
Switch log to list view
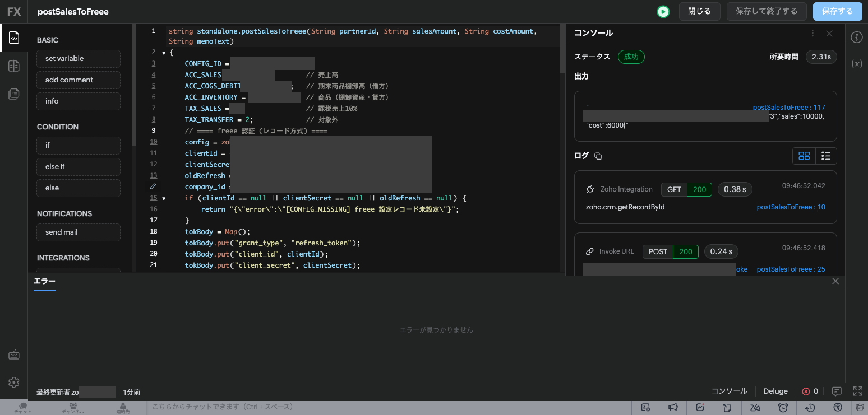pos(825,156)
